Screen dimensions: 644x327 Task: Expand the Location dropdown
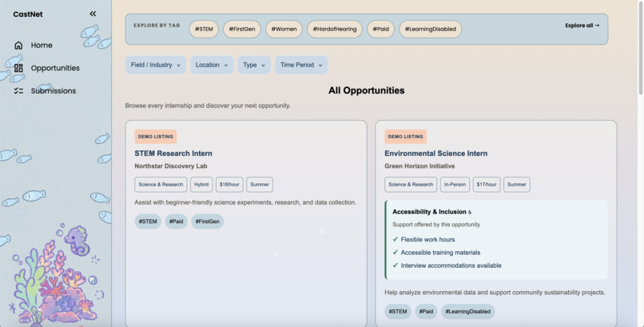click(x=212, y=65)
